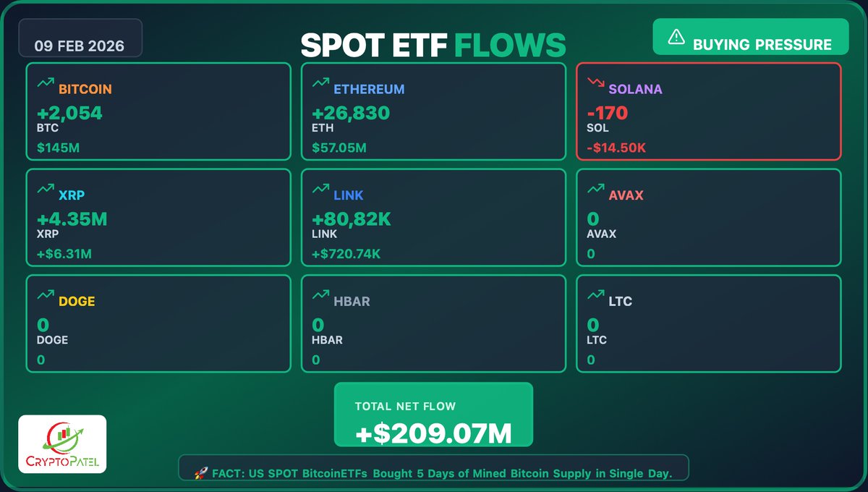Click the AVAX uptrend arrow icon
The image size is (868, 492).
(595, 189)
